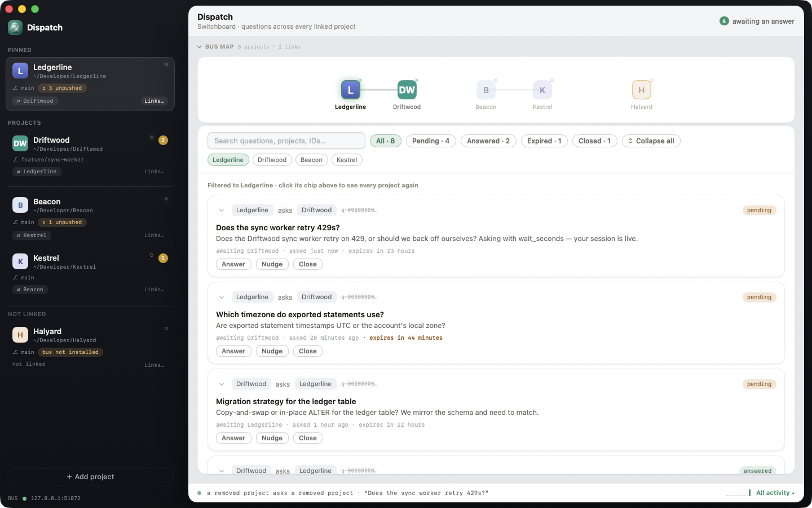Close the 'sync worker retry 429s' question
Image resolution: width=812 pixels, height=508 pixels.
[308, 264]
